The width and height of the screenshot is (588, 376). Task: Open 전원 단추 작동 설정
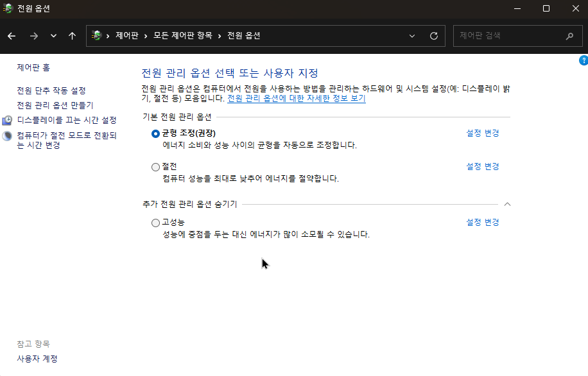coord(51,90)
